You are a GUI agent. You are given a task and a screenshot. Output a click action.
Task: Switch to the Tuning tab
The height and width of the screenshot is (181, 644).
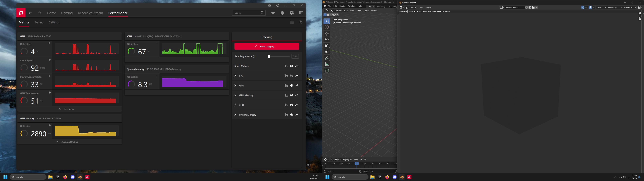click(39, 22)
